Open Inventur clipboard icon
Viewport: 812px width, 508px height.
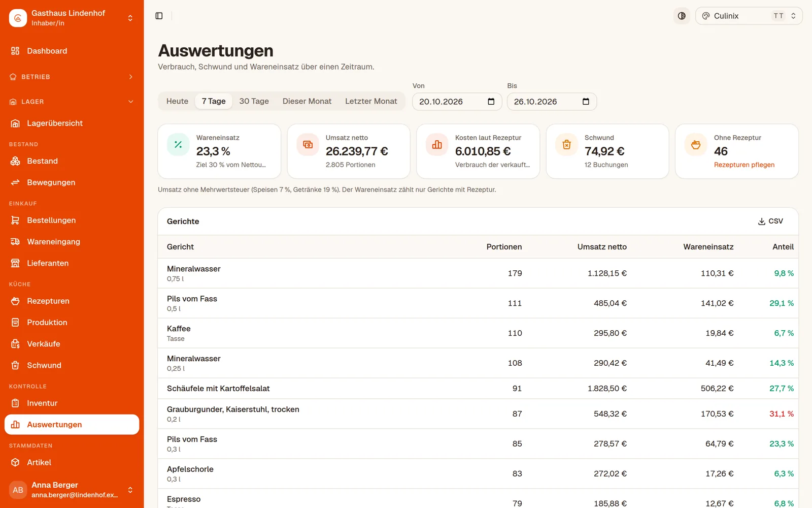[x=15, y=403]
